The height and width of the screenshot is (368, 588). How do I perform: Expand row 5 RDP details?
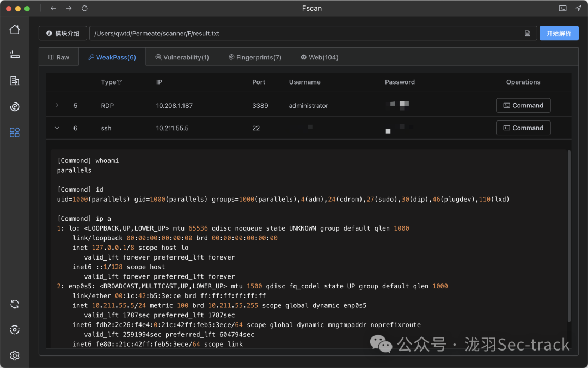pos(57,106)
